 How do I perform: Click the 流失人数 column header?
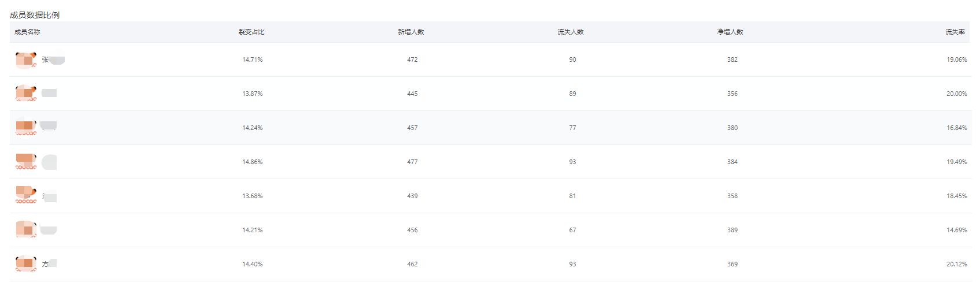[x=571, y=32]
